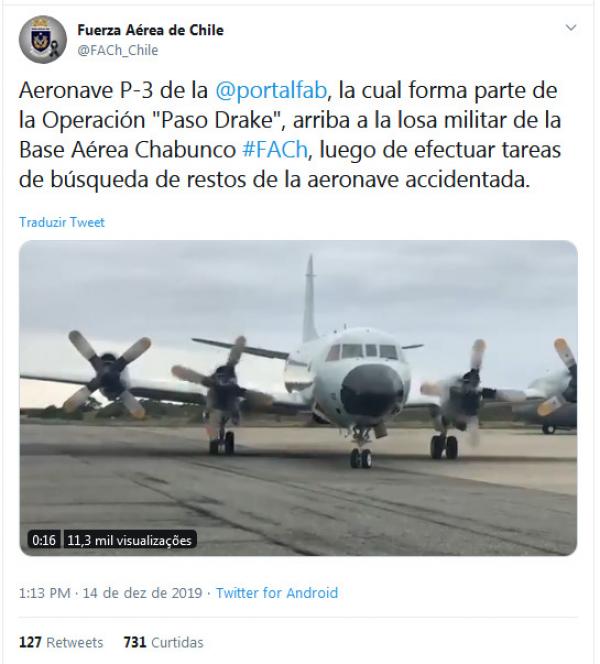Open the Fuerza Aérea de Chile account name
This screenshot has width=600, height=664.
[150, 30]
